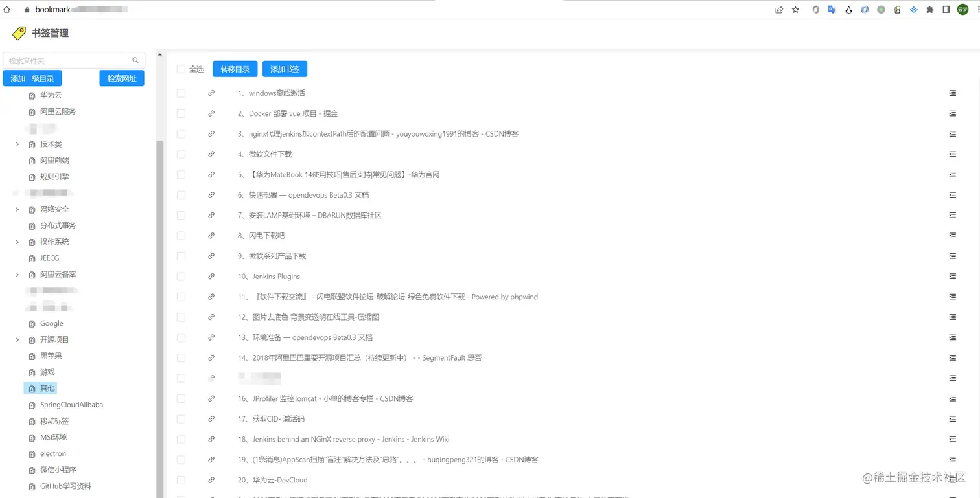Click the folder icon next to 华为云
980x498 pixels.
click(32, 95)
